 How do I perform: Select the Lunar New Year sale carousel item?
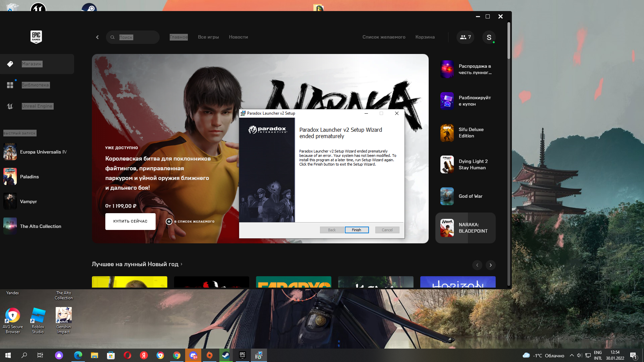pyautogui.click(x=466, y=69)
